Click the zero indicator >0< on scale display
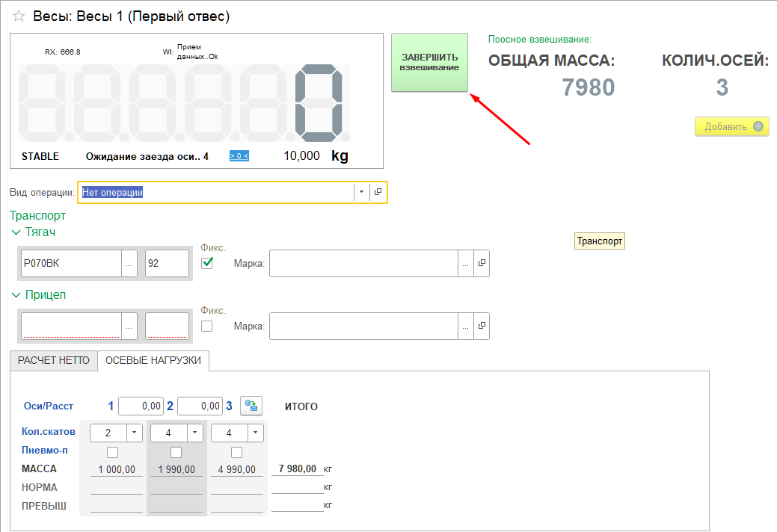This screenshot has width=777, height=532. pyautogui.click(x=239, y=155)
